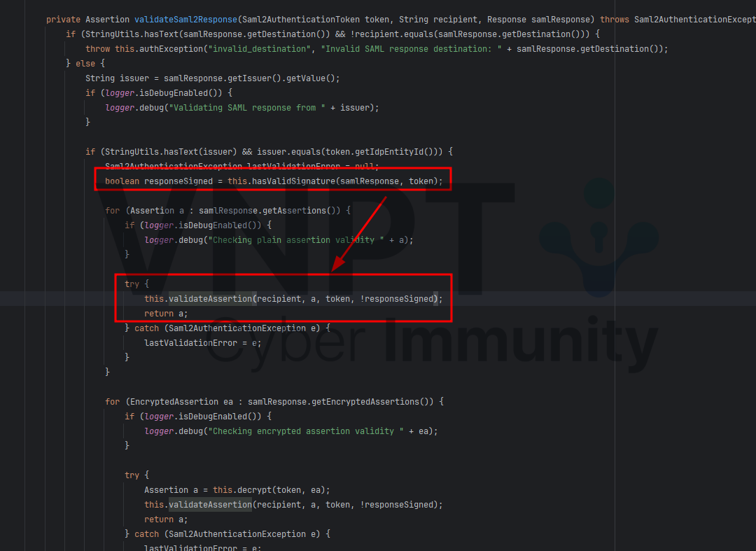Click the 'private' keyword in method signature

pos(63,20)
